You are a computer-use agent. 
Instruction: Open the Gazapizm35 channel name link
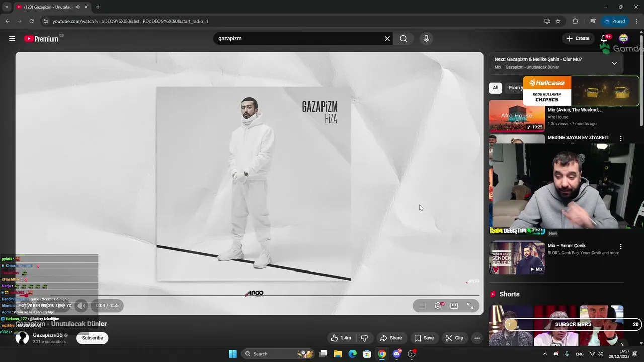pyautogui.click(x=48, y=335)
